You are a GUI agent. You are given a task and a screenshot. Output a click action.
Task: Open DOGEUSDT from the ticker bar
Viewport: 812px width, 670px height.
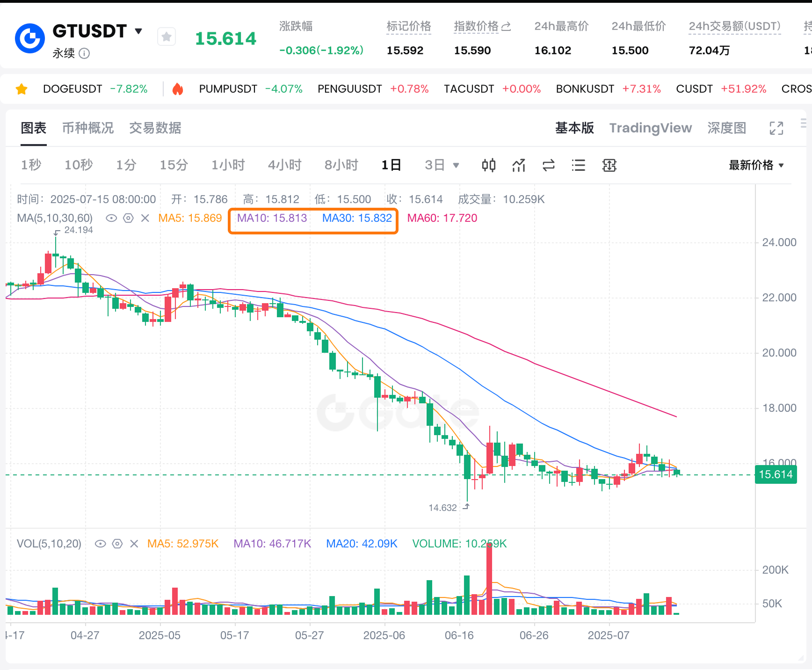72,89
